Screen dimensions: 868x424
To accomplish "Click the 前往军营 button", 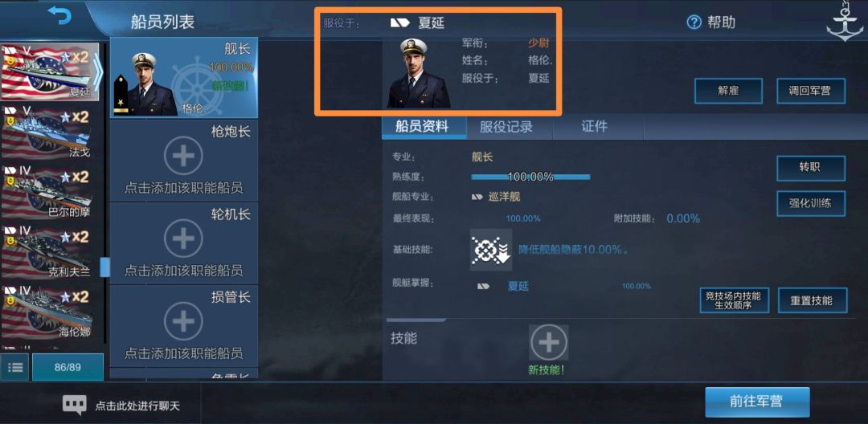I will [x=757, y=402].
